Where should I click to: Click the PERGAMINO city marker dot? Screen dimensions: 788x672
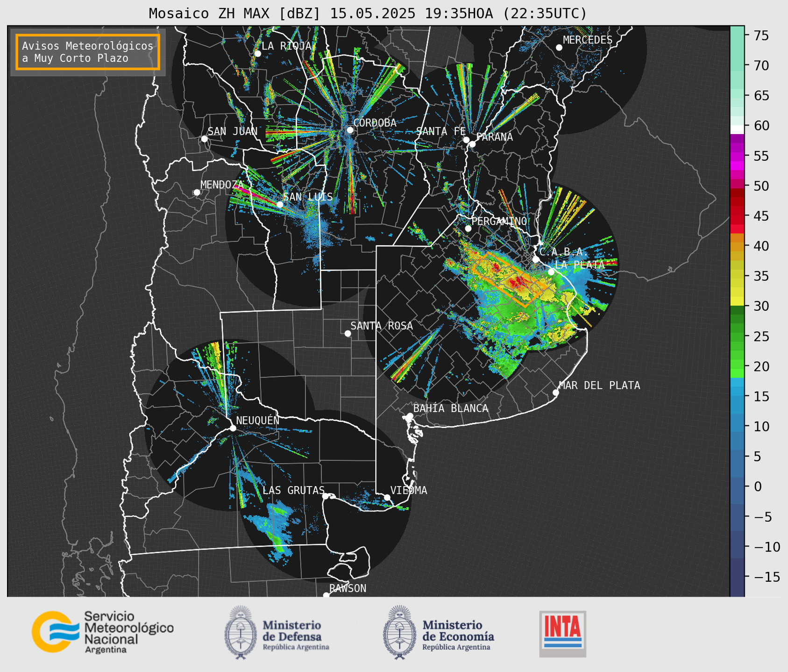tap(468, 229)
